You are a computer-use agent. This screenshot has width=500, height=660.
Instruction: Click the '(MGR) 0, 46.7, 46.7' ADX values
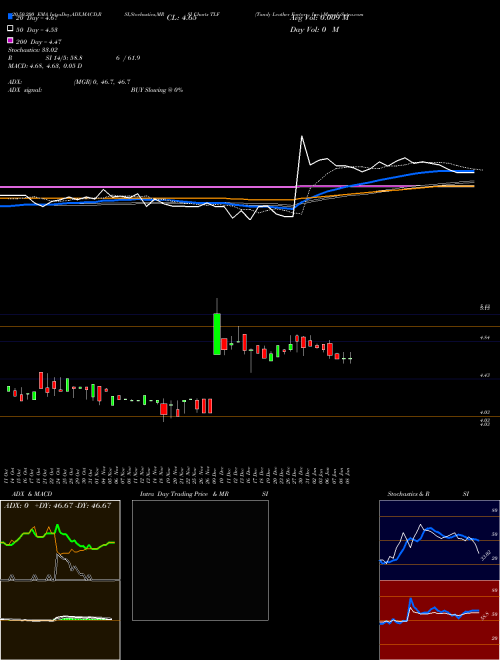(102, 82)
